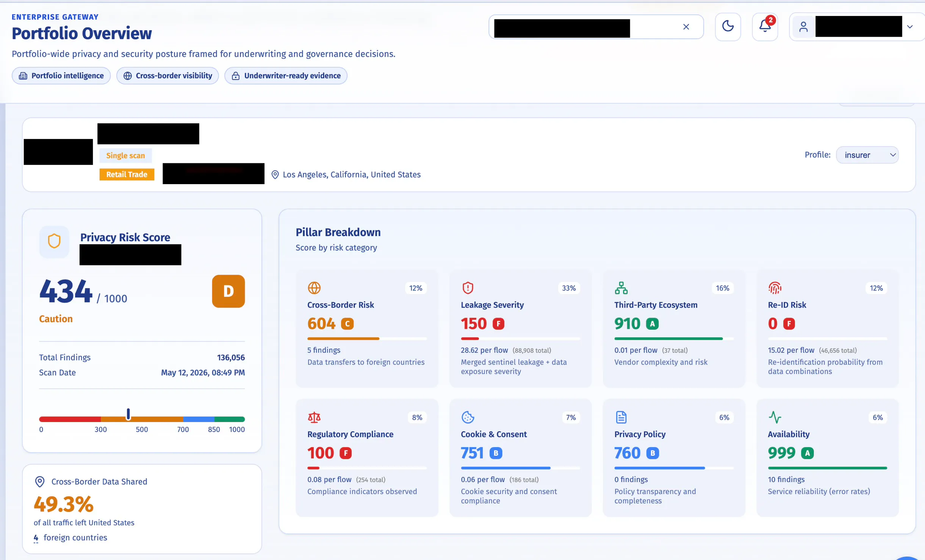The height and width of the screenshot is (560, 925).
Task: Click the risk score gauge marker
Action: [x=128, y=414]
